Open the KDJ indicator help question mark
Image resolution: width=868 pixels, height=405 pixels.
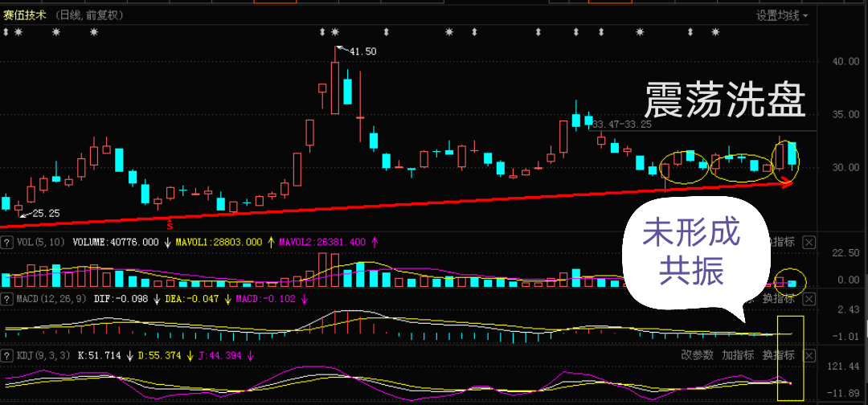[7, 355]
